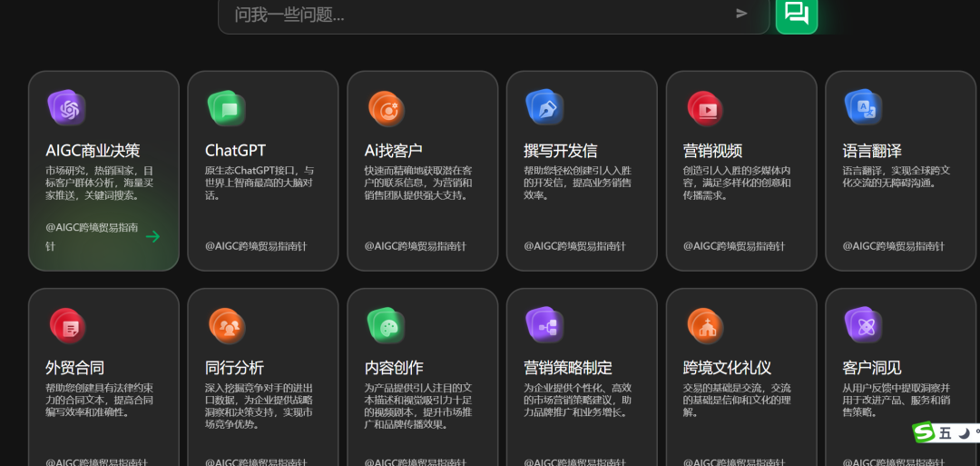
Task: Open the ChatGPT card title
Action: [235, 150]
